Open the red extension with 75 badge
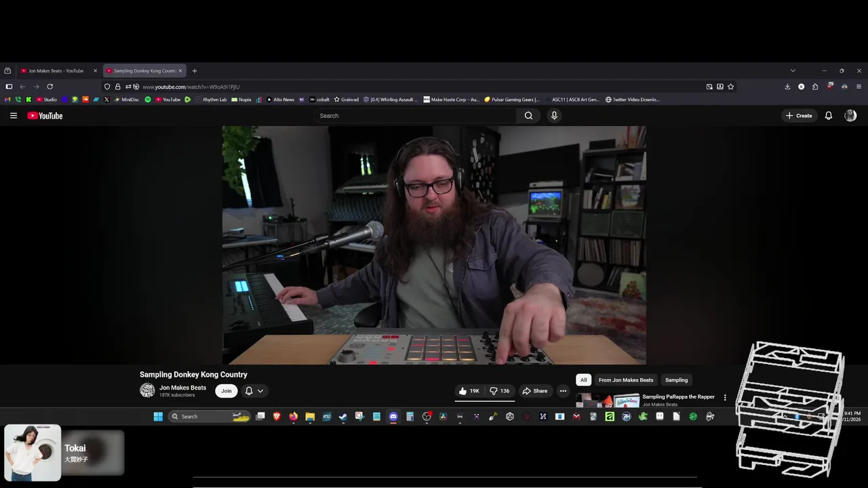Image resolution: width=868 pixels, height=488 pixels. click(x=829, y=87)
